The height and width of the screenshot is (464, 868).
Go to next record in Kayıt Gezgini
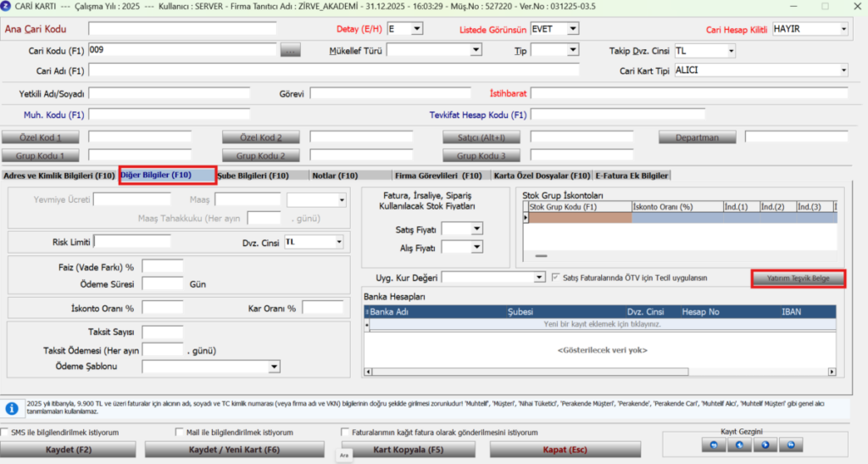(x=765, y=444)
